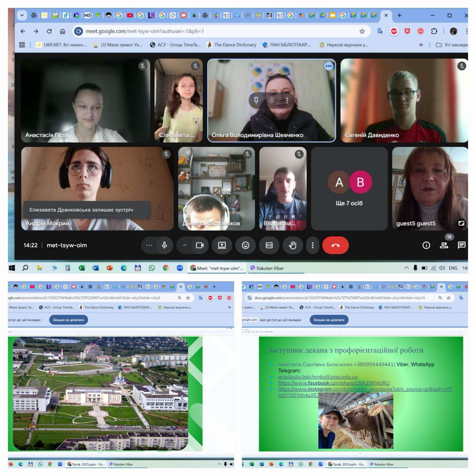
Task: Open The Dance Dictionary bookmark
Action: [231, 45]
